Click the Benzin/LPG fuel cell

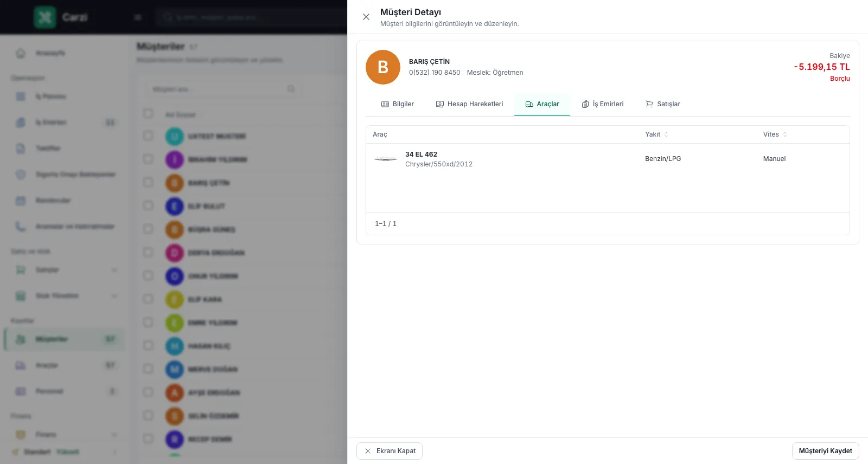click(663, 159)
